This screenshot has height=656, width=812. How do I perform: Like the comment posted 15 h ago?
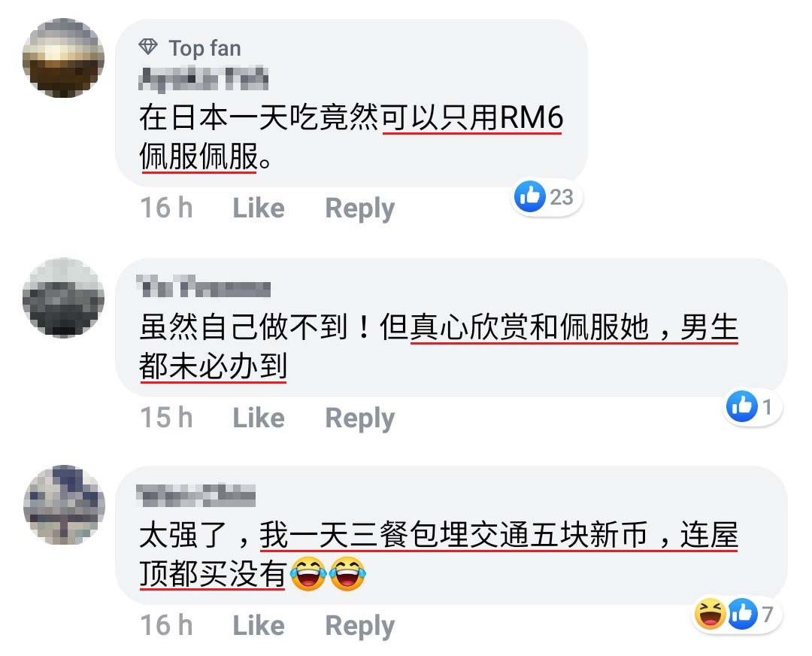point(259,418)
